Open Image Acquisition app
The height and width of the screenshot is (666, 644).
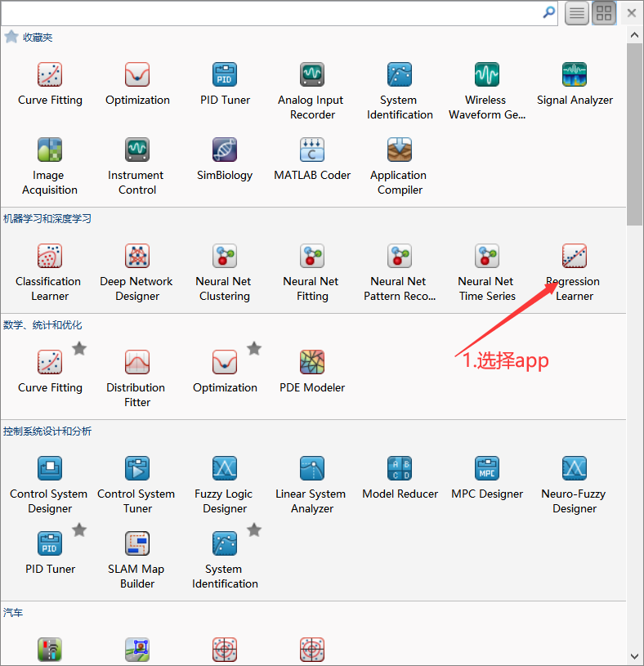point(50,167)
